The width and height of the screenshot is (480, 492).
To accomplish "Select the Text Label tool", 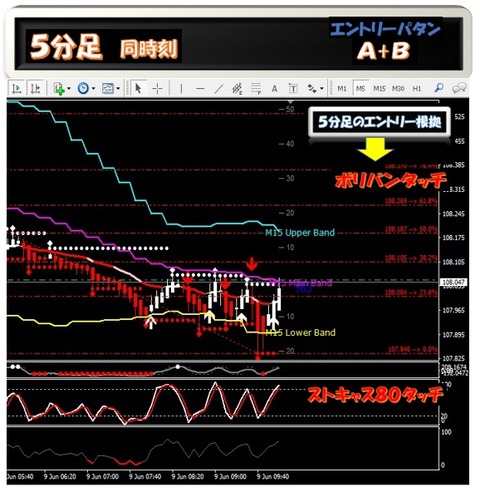I will [293, 89].
